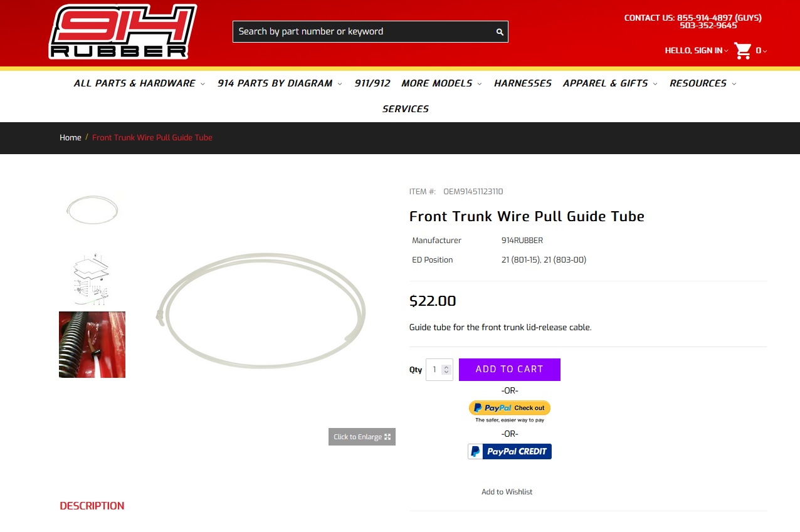This screenshot has height=532, width=800.
Task: Expand the More Models dropdown
Action: [x=441, y=83]
